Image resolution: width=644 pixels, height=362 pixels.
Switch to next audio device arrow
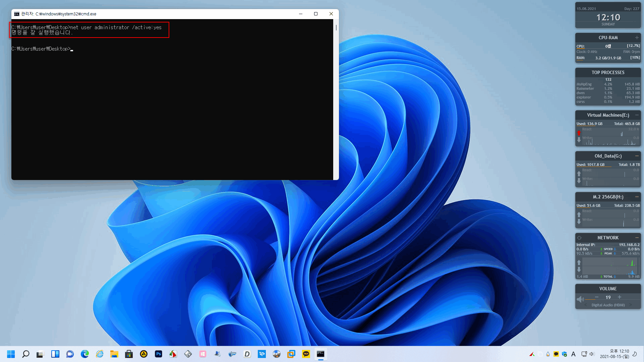coord(630,305)
